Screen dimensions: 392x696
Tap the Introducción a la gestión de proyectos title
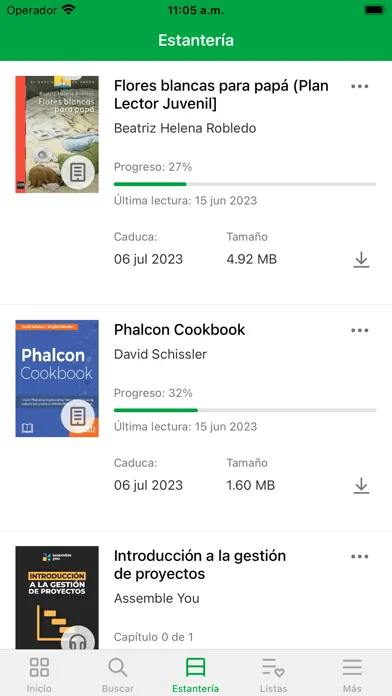click(x=200, y=565)
